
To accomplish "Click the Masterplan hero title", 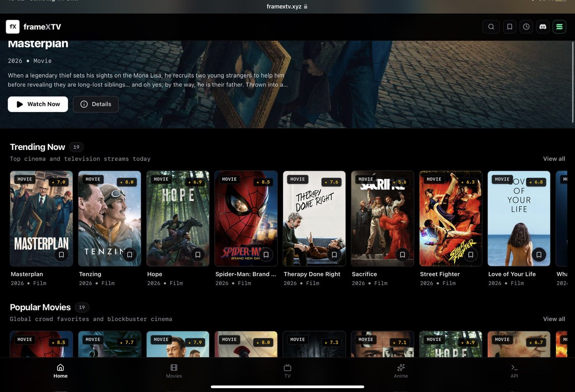I will [38, 44].
